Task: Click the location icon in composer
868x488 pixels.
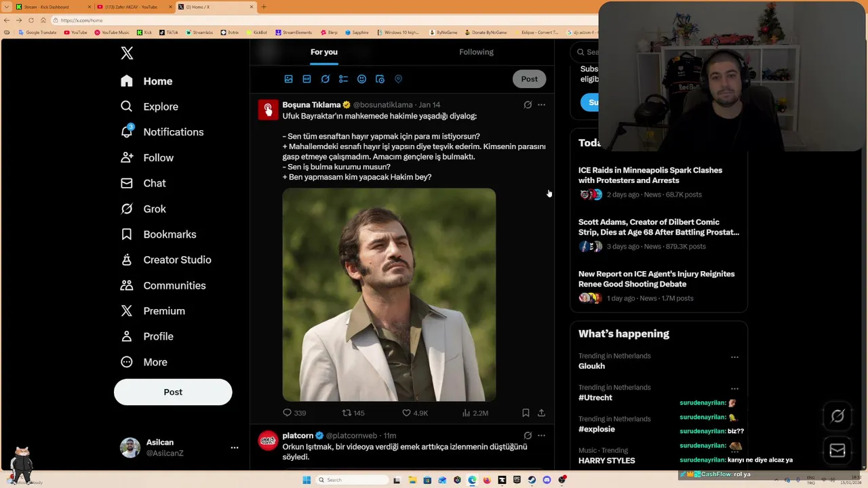Action: click(398, 79)
